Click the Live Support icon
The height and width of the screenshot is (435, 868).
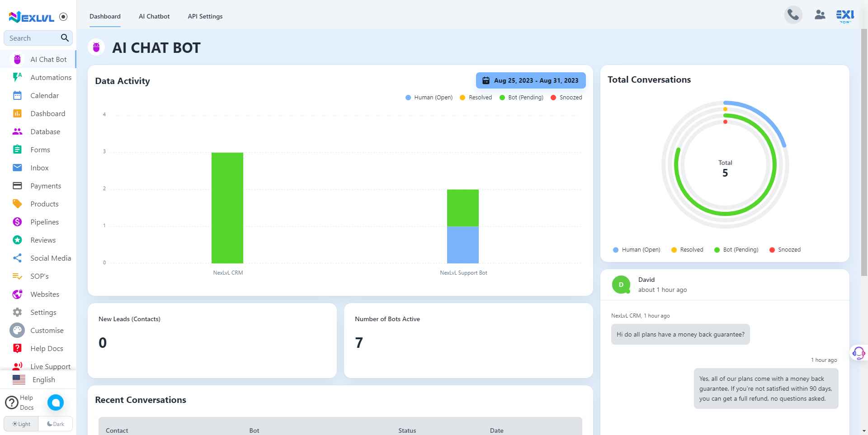(x=17, y=366)
